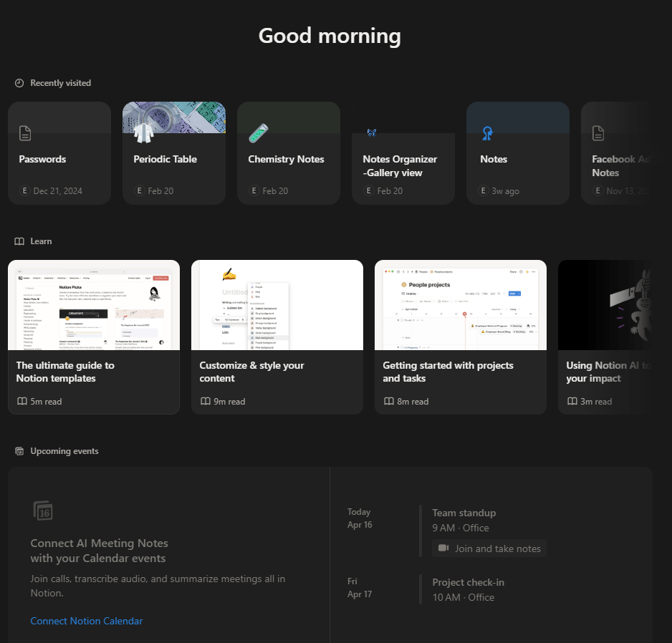Click the Chemistry Notes test tube icon
The width and height of the screenshot is (672, 643).
259,132
